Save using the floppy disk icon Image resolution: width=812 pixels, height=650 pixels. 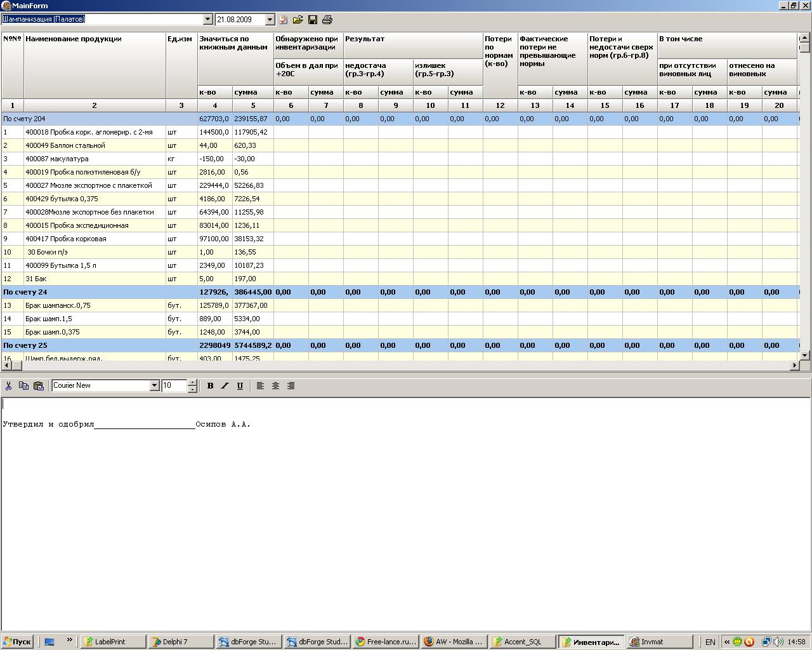pyautogui.click(x=313, y=20)
